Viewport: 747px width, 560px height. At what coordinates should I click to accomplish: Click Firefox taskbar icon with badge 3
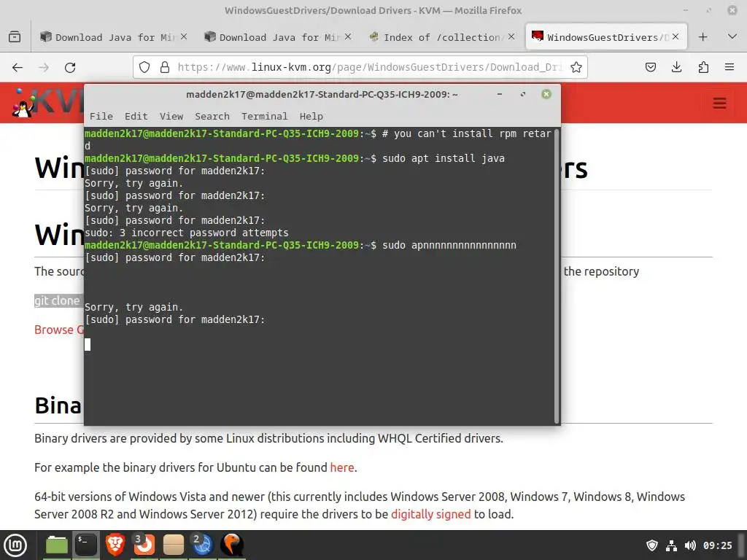[x=144, y=545]
